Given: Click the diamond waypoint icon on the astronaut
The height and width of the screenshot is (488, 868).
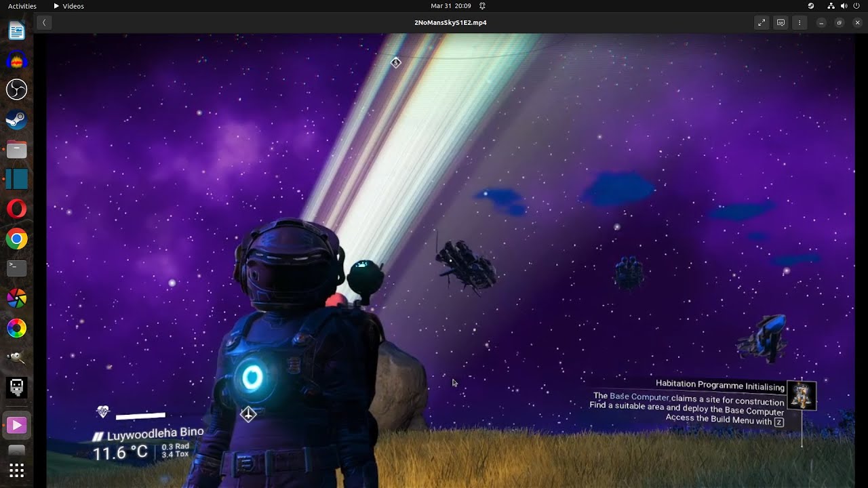Looking at the screenshot, I should 248,414.
